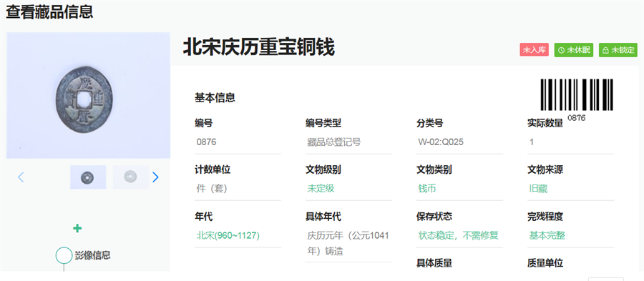644x281 pixels.
Task: Click the 编号 value 0876 field
Action: tap(238, 142)
